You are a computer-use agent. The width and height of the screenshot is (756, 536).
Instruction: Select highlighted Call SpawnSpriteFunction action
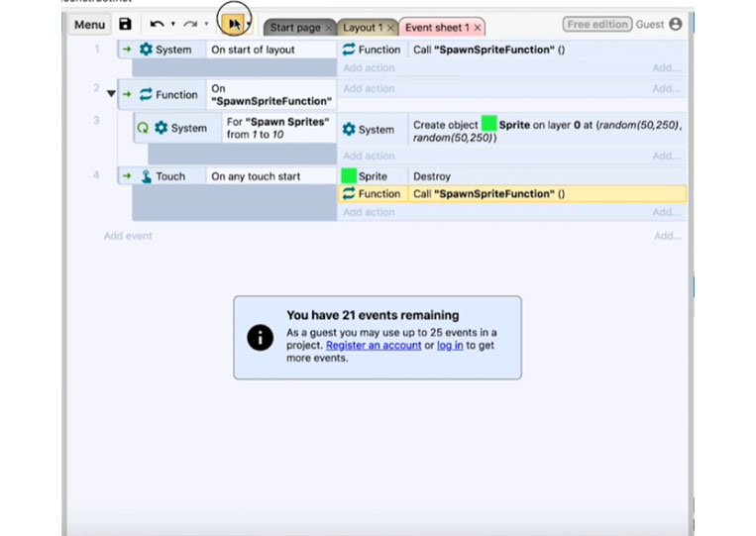[548, 194]
